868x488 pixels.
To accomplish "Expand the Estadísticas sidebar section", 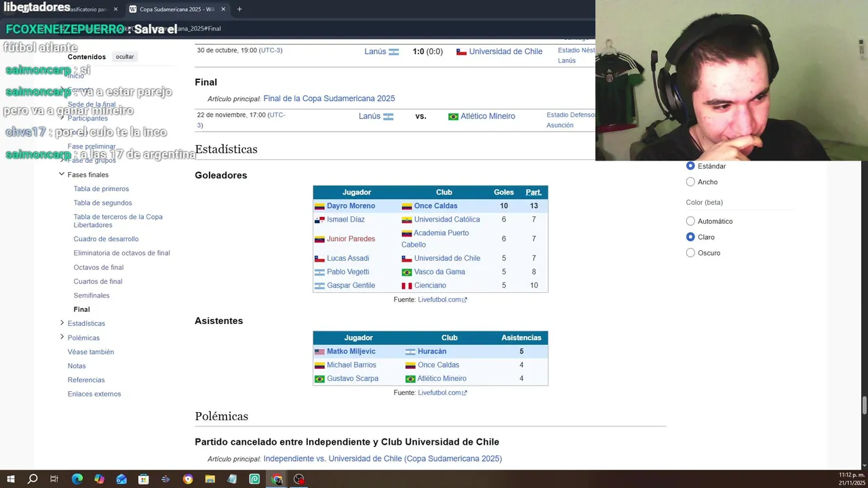I will pyautogui.click(x=62, y=323).
